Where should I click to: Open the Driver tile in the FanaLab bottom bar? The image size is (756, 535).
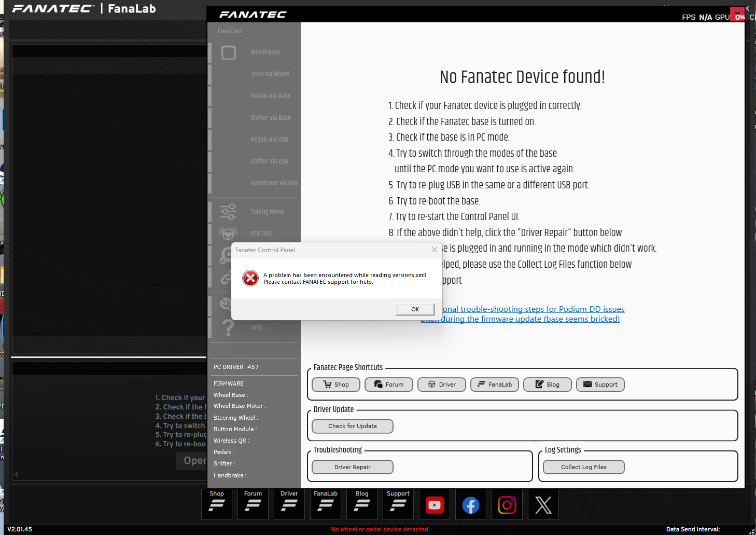tap(289, 504)
